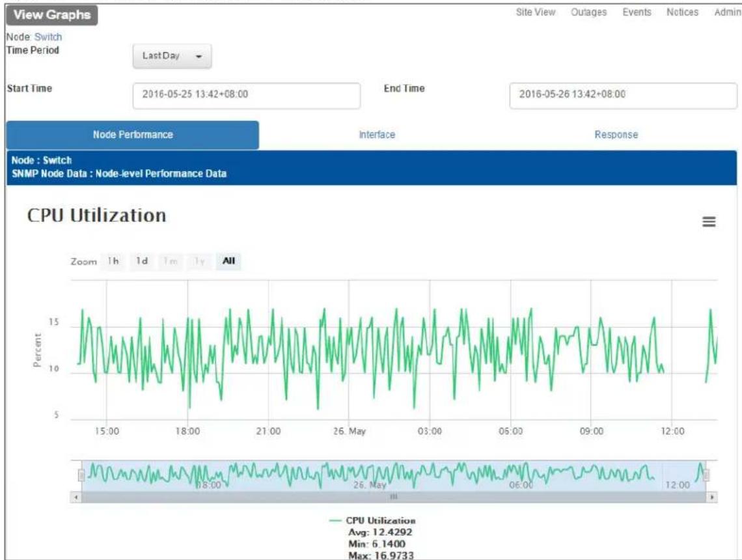Click the View Graphs button

52,15
